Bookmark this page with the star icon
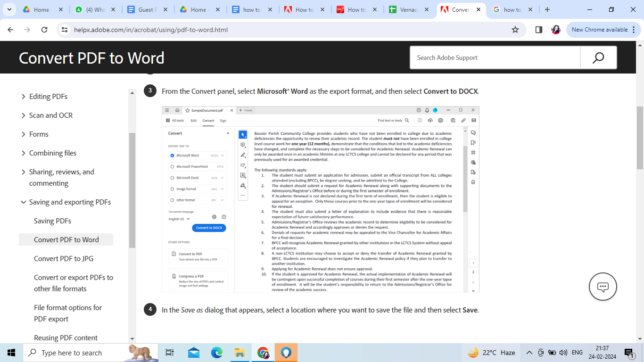Image resolution: width=644 pixels, height=362 pixels. click(515, 30)
